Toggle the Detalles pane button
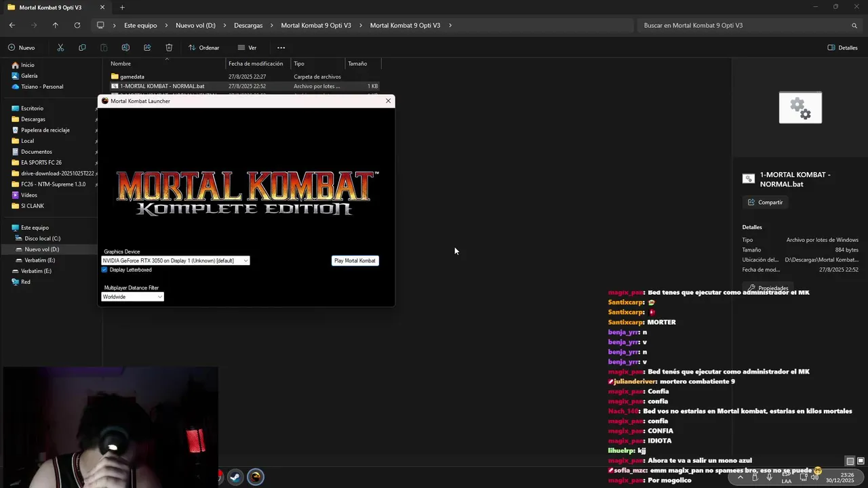Viewport: 868px width, 488px height. pyautogui.click(x=843, y=47)
